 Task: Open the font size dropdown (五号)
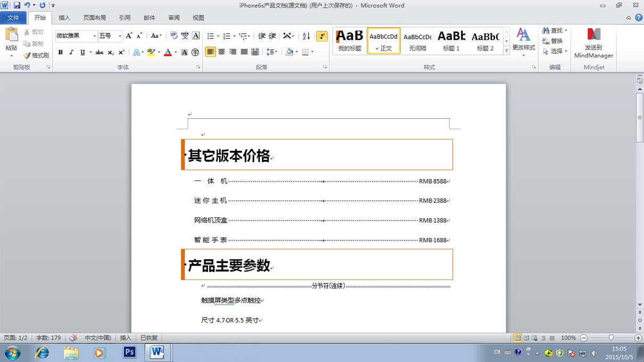coord(120,36)
